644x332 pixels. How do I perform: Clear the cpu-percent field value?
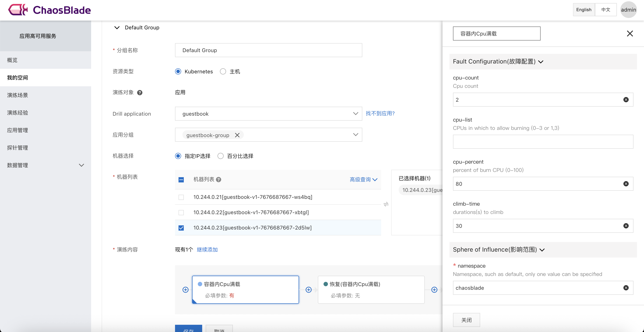click(x=626, y=184)
